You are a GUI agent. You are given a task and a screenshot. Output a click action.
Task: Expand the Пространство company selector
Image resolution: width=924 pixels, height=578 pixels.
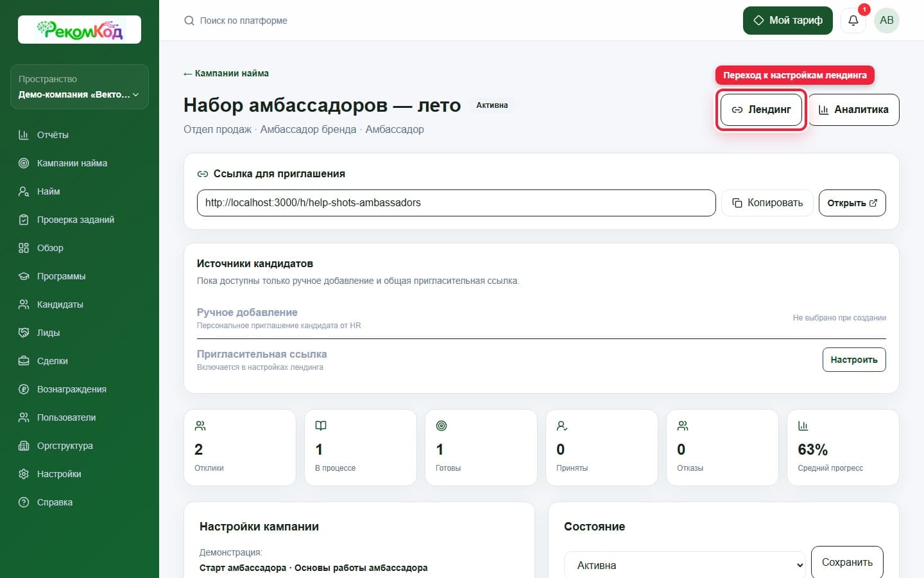[x=80, y=87]
